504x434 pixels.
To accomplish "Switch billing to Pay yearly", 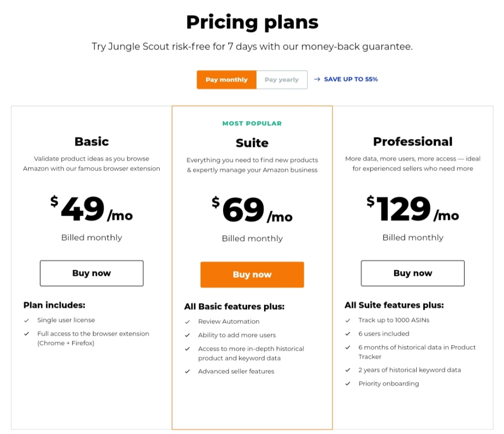I will tap(281, 79).
